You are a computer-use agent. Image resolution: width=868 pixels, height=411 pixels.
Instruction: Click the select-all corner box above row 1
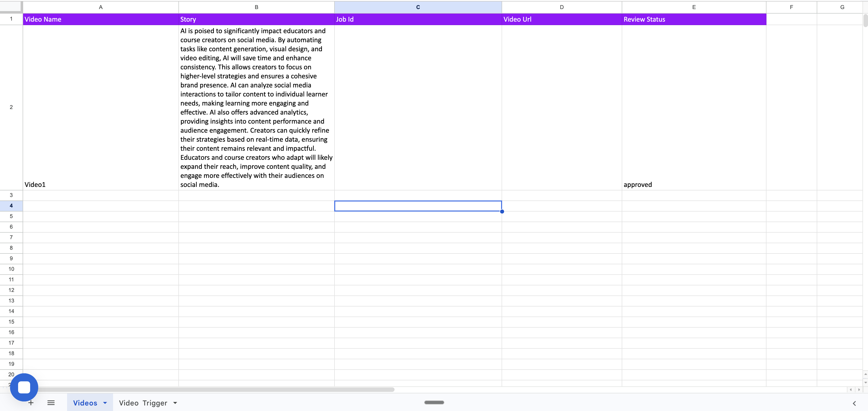click(11, 7)
